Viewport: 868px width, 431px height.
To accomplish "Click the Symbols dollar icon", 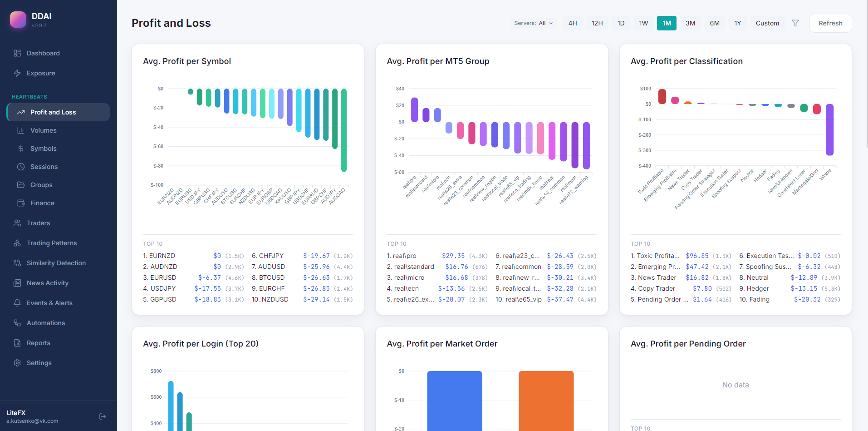I will (21, 149).
